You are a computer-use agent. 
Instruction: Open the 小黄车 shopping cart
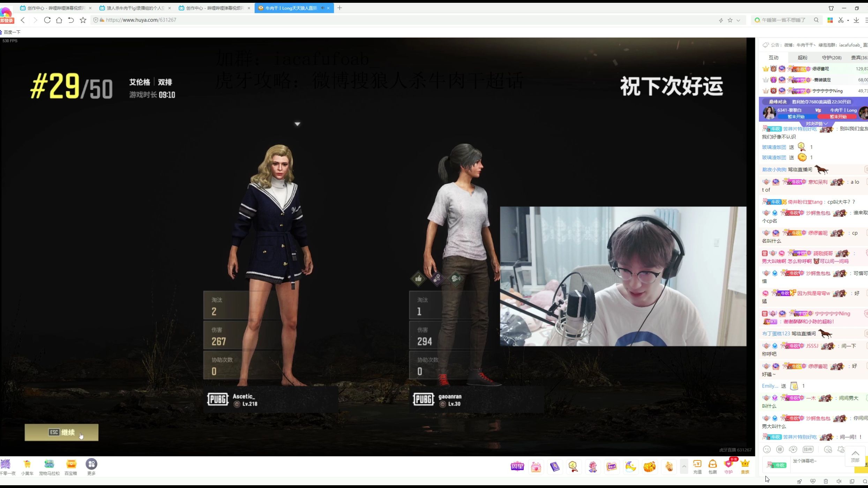[27, 467]
